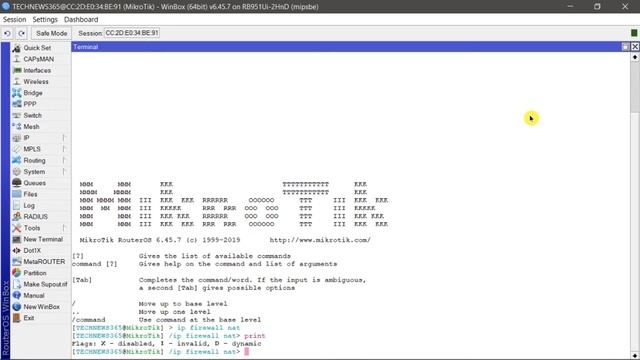This screenshot has width=640, height=360.
Task: Restore down the WinBox application window
Action: pos(597,7)
